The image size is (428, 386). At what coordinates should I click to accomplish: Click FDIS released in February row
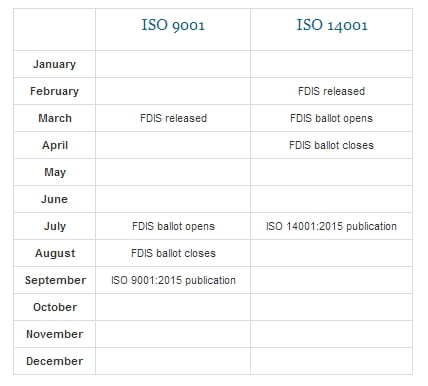pos(331,91)
